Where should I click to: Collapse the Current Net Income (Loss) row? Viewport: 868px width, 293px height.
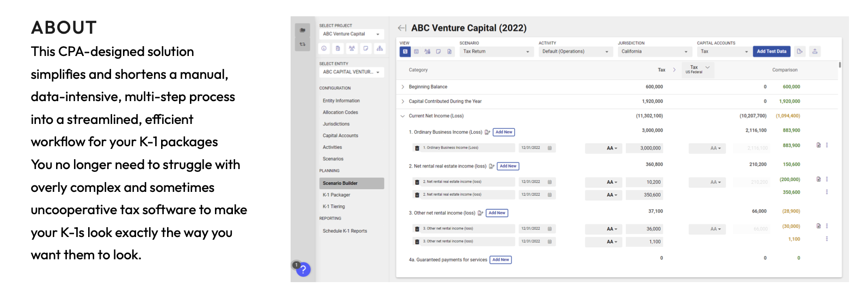tap(403, 116)
